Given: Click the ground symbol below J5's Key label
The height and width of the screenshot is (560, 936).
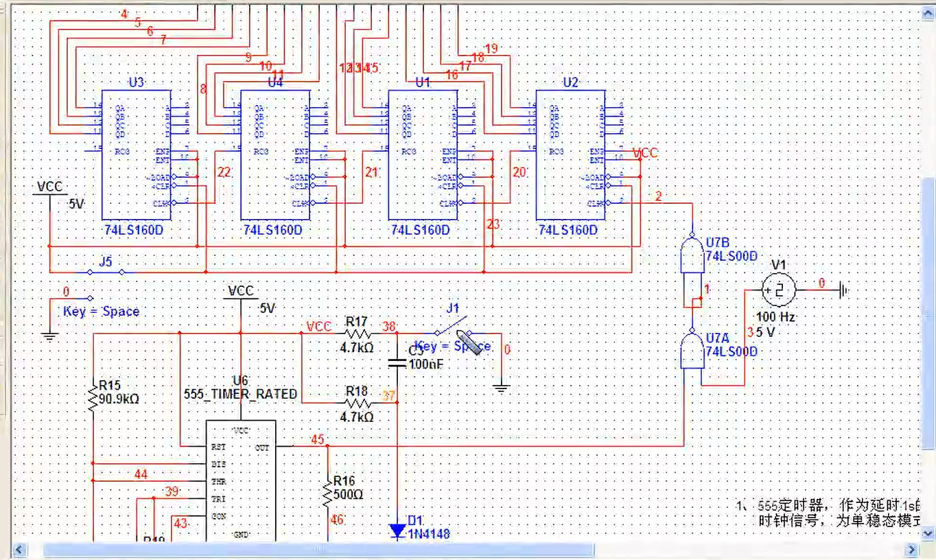Looking at the screenshot, I should click(49, 336).
